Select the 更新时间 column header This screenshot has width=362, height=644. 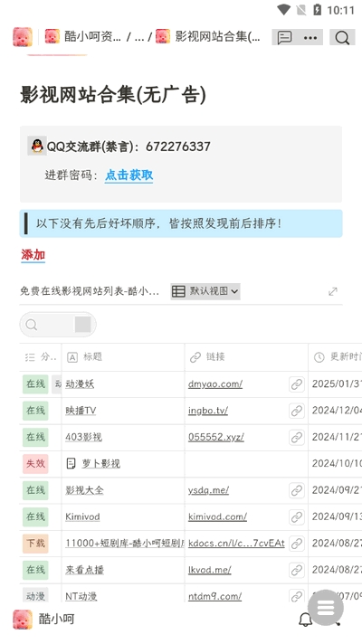[335, 357]
